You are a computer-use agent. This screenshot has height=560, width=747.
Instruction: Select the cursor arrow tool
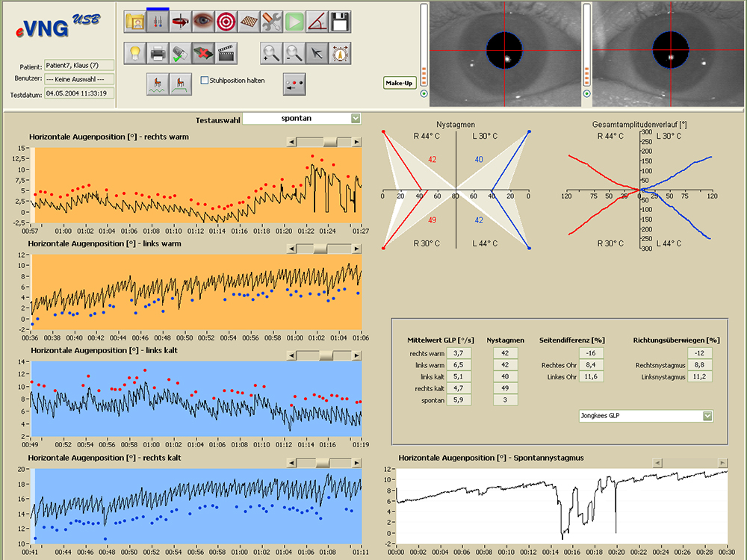pos(317,52)
